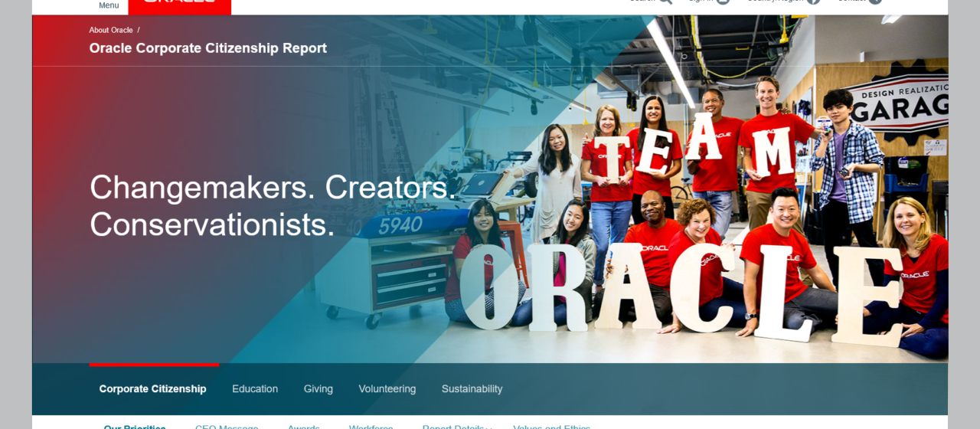
Task: Open the Sustainability tab
Action: click(x=472, y=389)
